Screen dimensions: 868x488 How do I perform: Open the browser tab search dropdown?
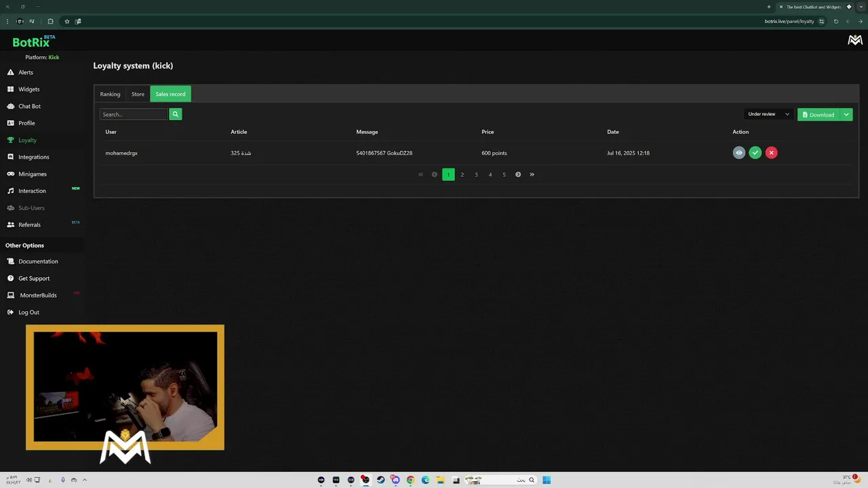click(861, 7)
